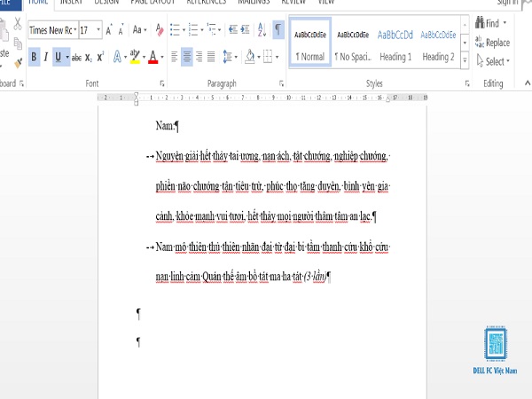Click the Shading paint bucket icon

[250, 57]
